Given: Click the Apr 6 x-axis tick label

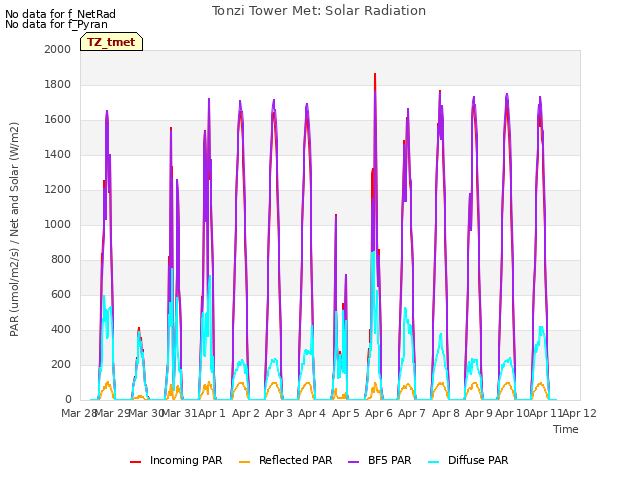Looking at the screenshot, I should (x=379, y=413).
